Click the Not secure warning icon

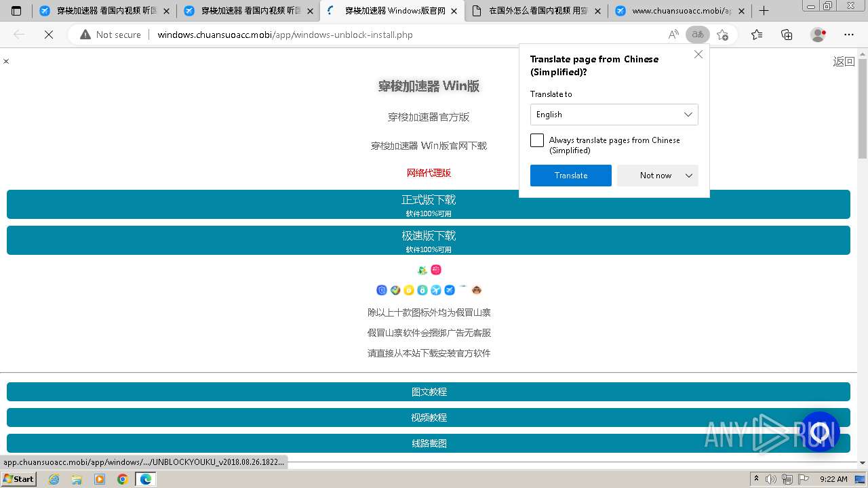point(85,35)
